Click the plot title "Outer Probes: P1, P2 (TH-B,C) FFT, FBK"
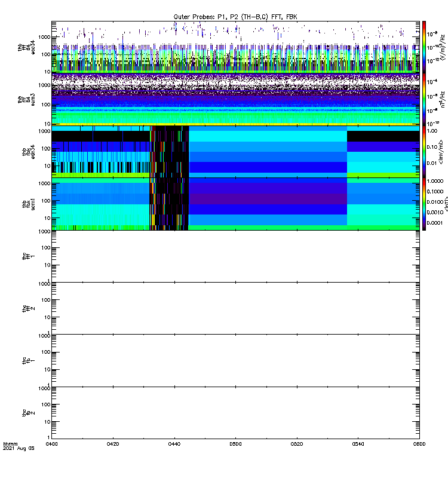Screen dimensions: 448x478 pos(235,17)
